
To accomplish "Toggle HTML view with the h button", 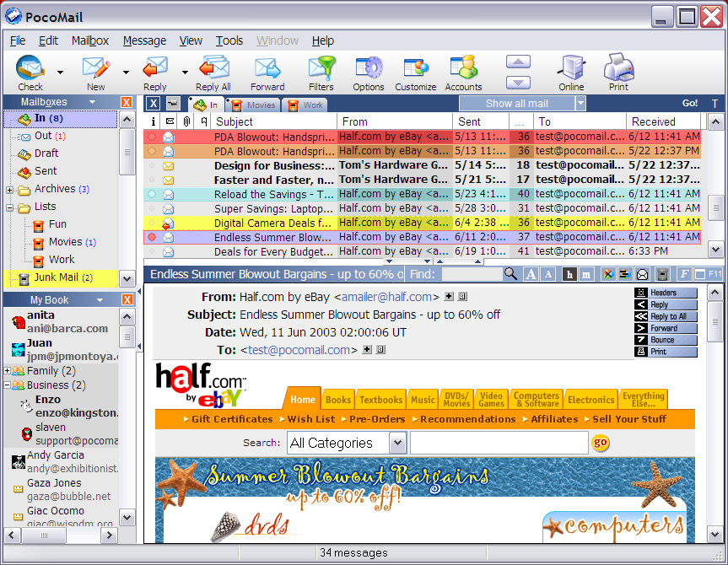I will pos(569,274).
